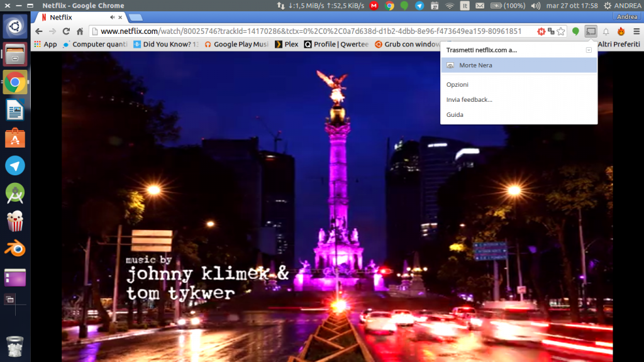
Task: Mute the Netflix tab audio
Action: [112, 17]
